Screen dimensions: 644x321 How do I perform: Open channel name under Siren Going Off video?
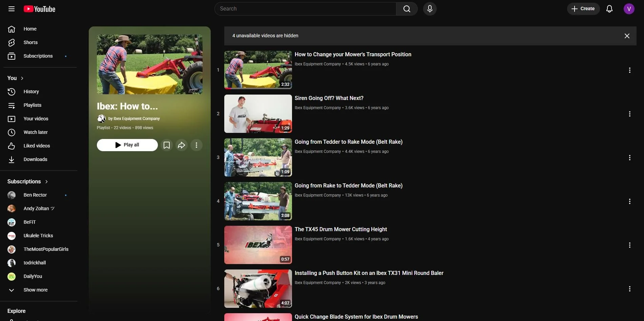coord(318,108)
